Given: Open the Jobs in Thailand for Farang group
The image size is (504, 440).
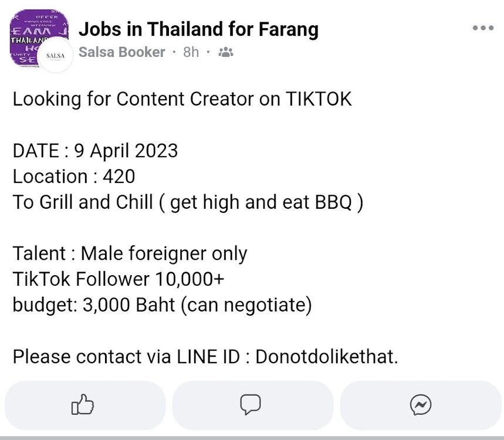Looking at the screenshot, I should click(x=198, y=28).
